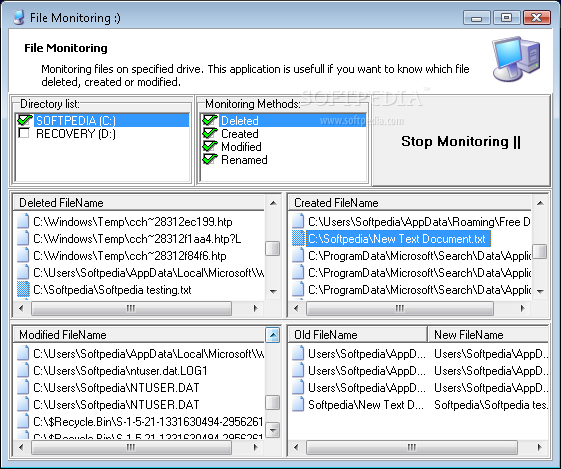This screenshot has width=561, height=469.
Task: Click the file icon beside Roaming\Free D entry
Action: click(298, 221)
